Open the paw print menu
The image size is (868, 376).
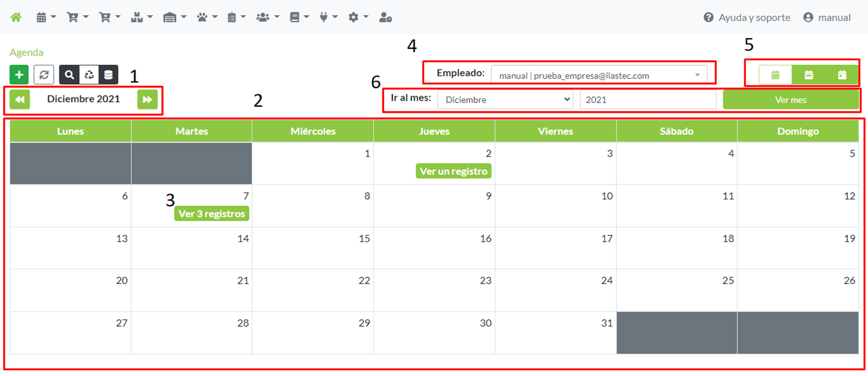click(x=206, y=18)
